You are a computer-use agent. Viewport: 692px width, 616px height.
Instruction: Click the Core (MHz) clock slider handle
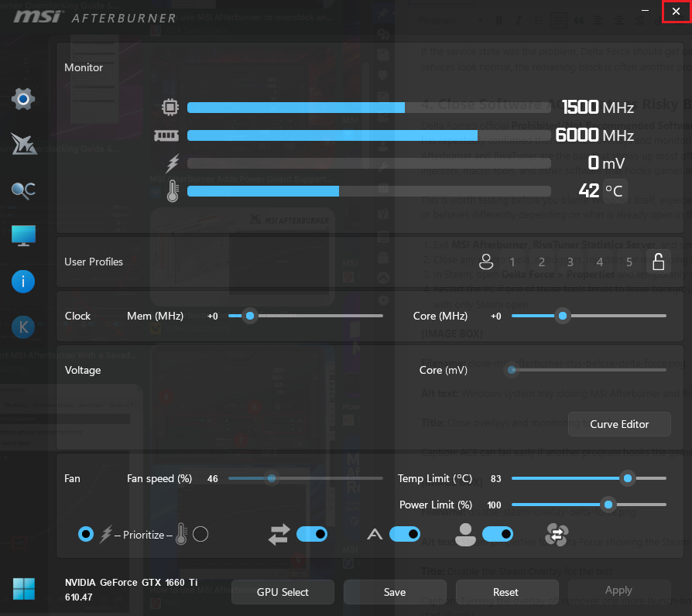coord(563,316)
